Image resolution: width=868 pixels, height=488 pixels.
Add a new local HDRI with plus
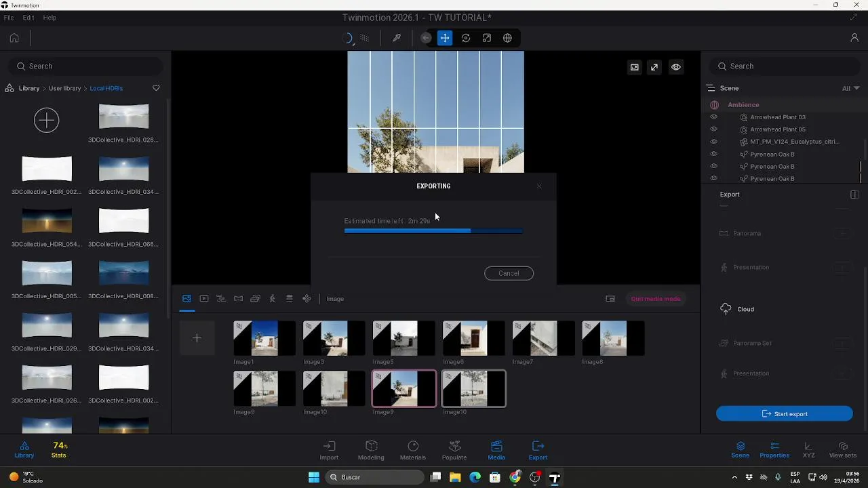[47, 120]
